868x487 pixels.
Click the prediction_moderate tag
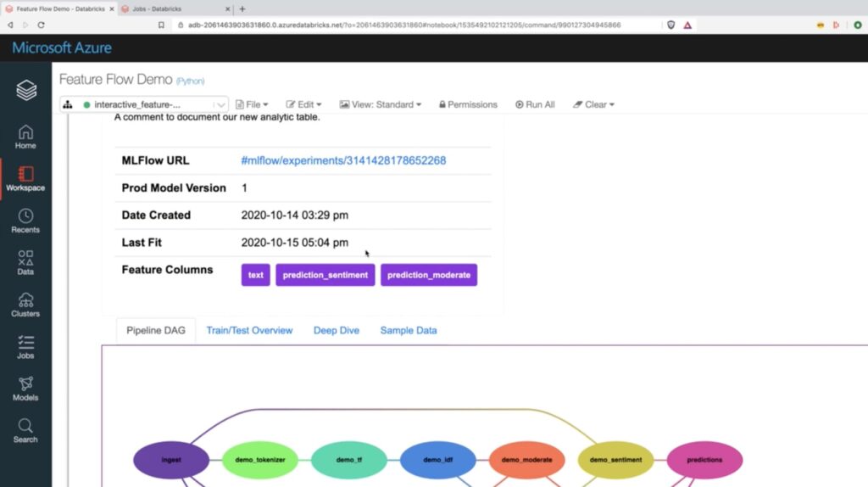tap(429, 275)
